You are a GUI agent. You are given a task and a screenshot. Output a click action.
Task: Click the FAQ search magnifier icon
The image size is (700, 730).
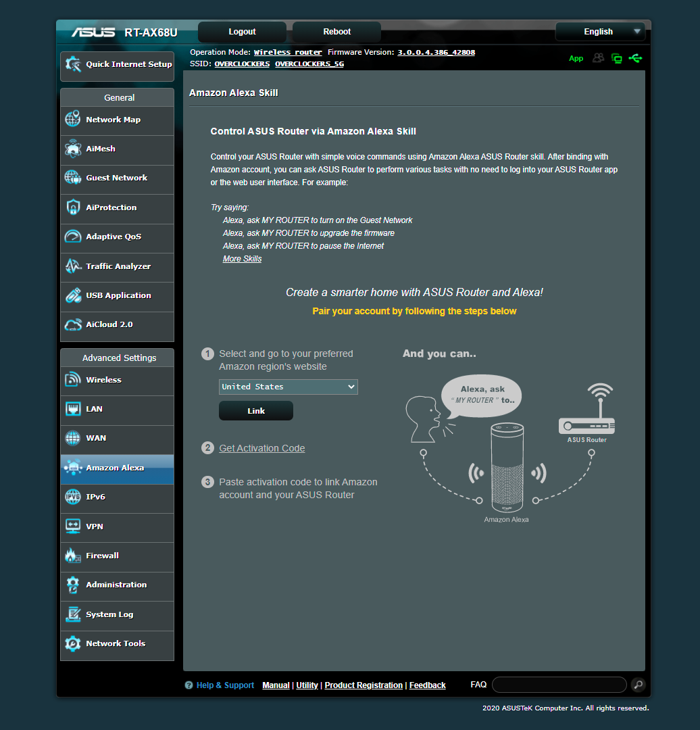(x=639, y=684)
